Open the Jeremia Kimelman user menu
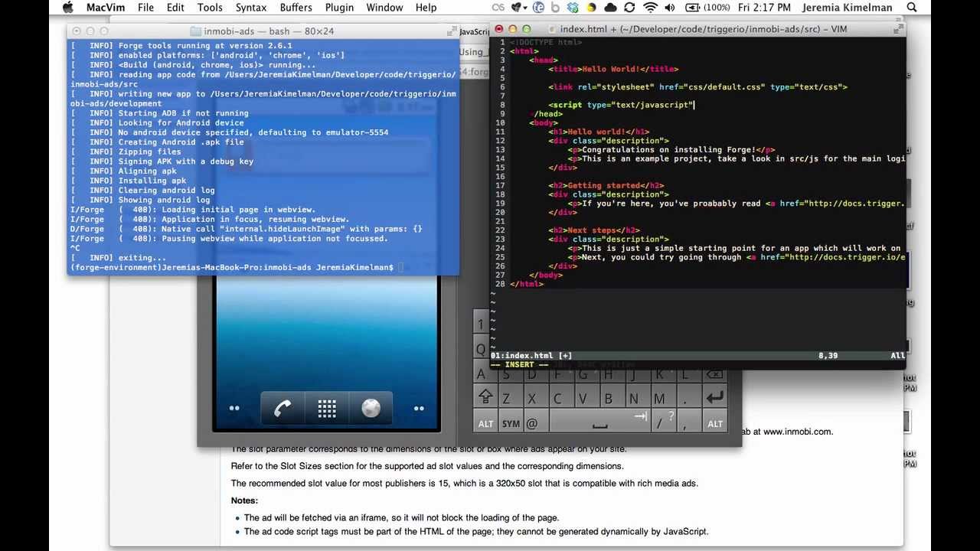 (847, 8)
